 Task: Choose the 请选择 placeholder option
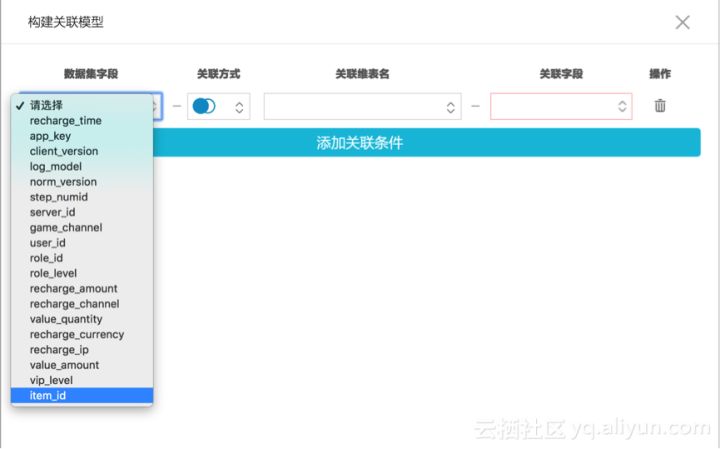pyautogui.click(x=82, y=105)
